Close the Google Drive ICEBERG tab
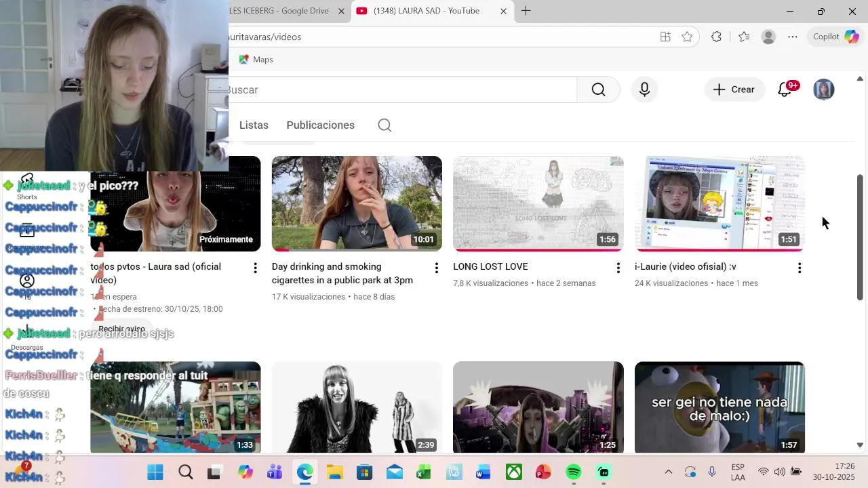Image resolution: width=868 pixels, height=488 pixels. (x=341, y=11)
